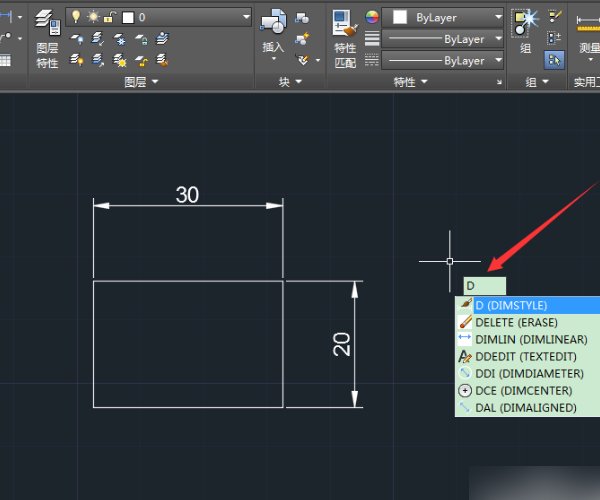Open the ByLayer color dropdown
Screen dimensions: 600x500
(x=498, y=17)
